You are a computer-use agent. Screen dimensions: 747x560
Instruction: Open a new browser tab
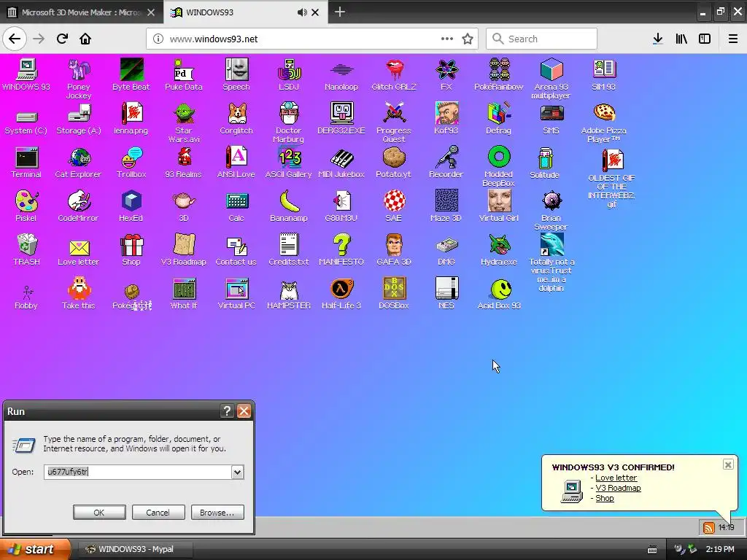340,12
